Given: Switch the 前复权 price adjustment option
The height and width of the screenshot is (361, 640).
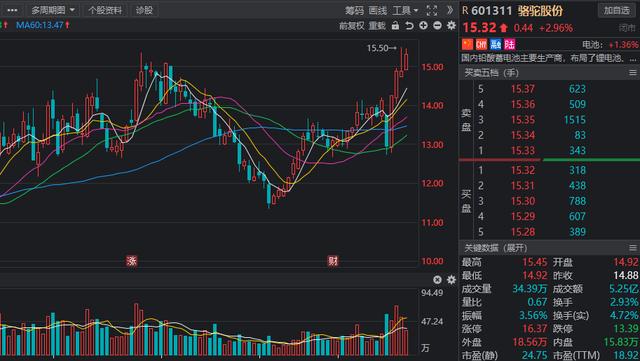Looking at the screenshot, I should 351,26.
